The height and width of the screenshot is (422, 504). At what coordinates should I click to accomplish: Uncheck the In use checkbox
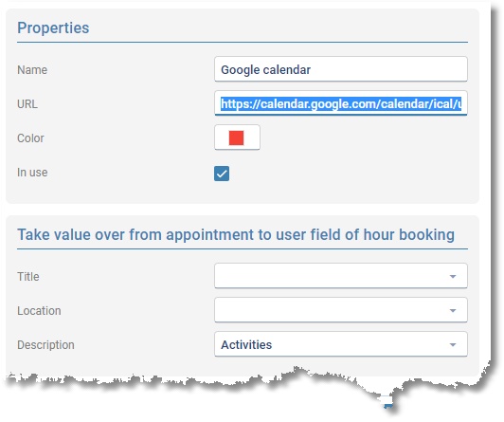(x=222, y=174)
